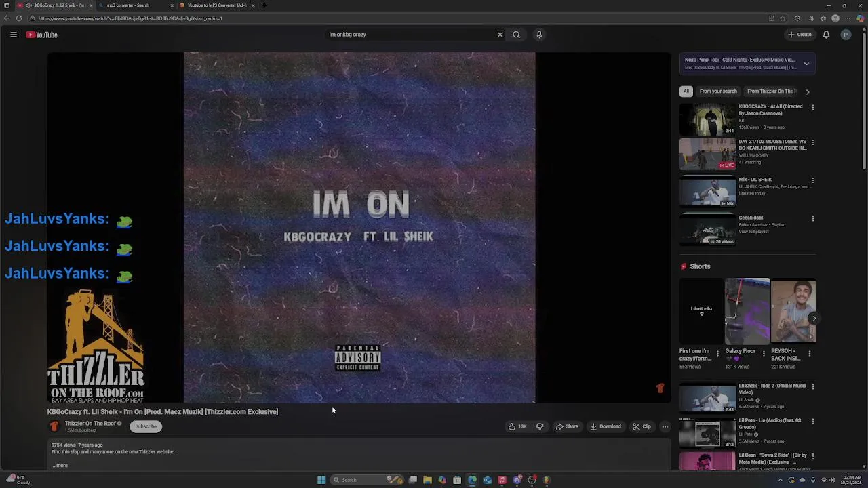This screenshot has height=488, width=868.
Task: Reload the page
Action: tap(19, 18)
